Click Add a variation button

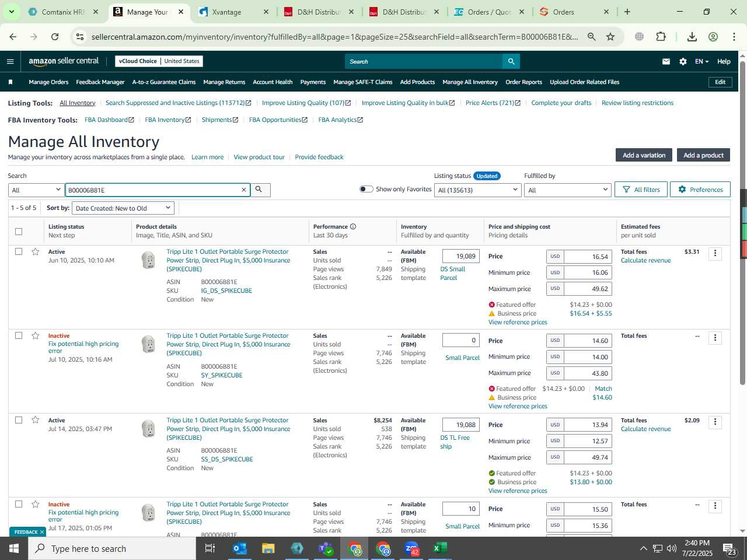point(644,155)
